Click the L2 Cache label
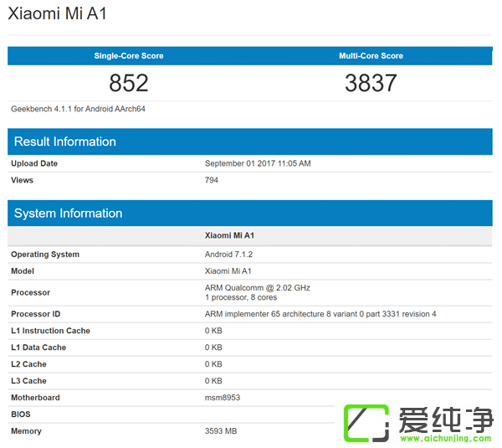Image resolution: width=502 pixels, height=448 pixels. tap(28, 364)
